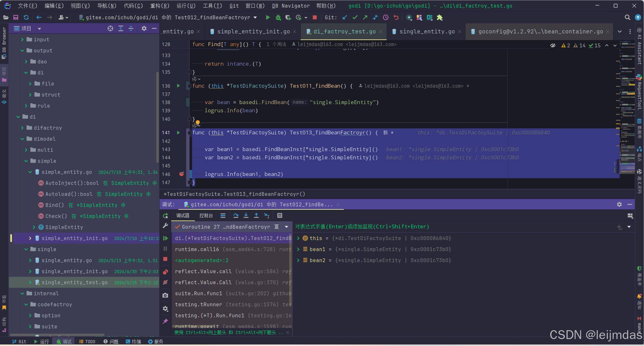Expand bean1 variable in debugger
644x346 pixels.
click(x=298, y=249)
